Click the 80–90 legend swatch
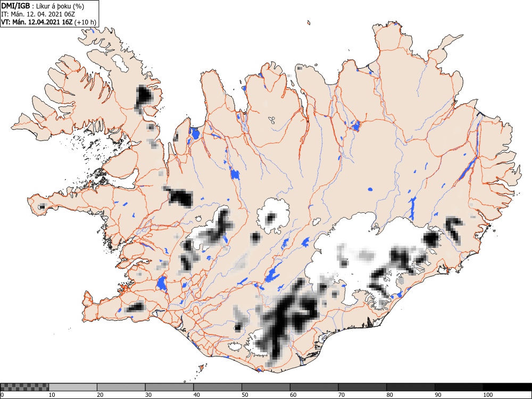Image resolution: width=532 pixels, height=399 pixels. (x=410, y=387)
